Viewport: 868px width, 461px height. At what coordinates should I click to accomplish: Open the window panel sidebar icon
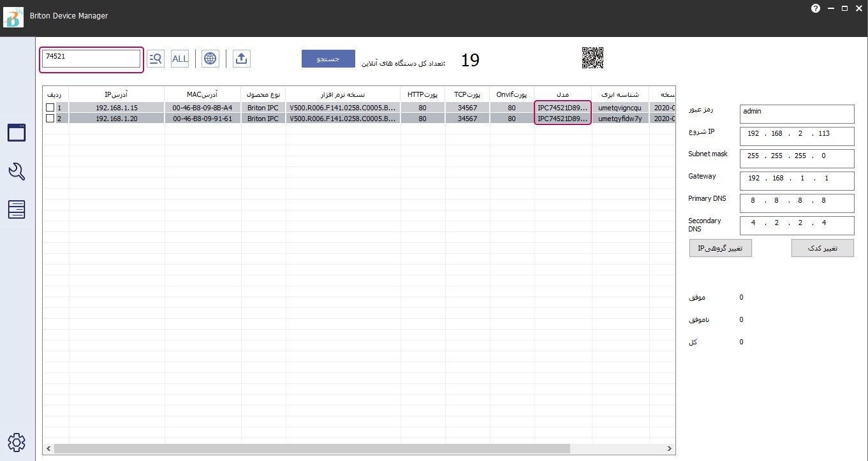pyautogui.click(x=17, y=133)
